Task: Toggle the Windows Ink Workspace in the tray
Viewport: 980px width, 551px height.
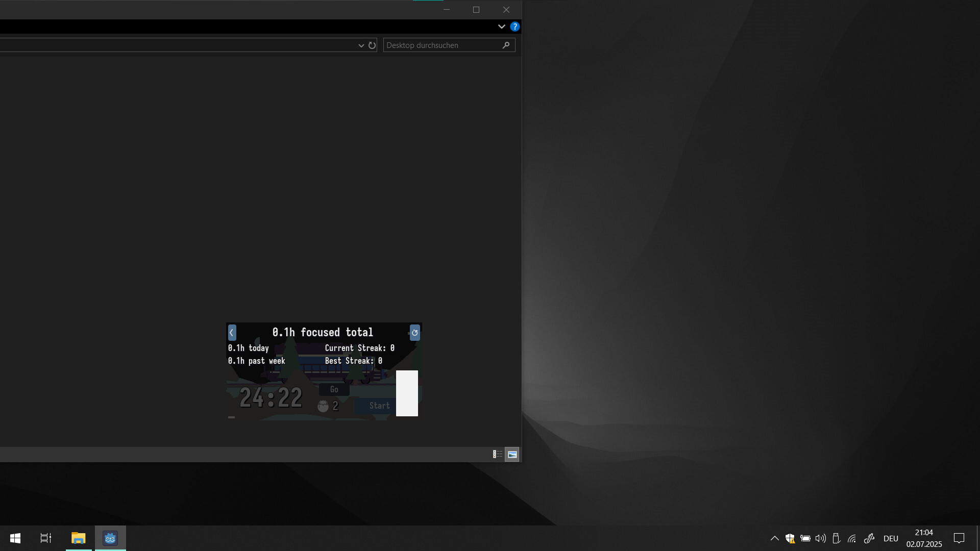Action: coord(869,538)
